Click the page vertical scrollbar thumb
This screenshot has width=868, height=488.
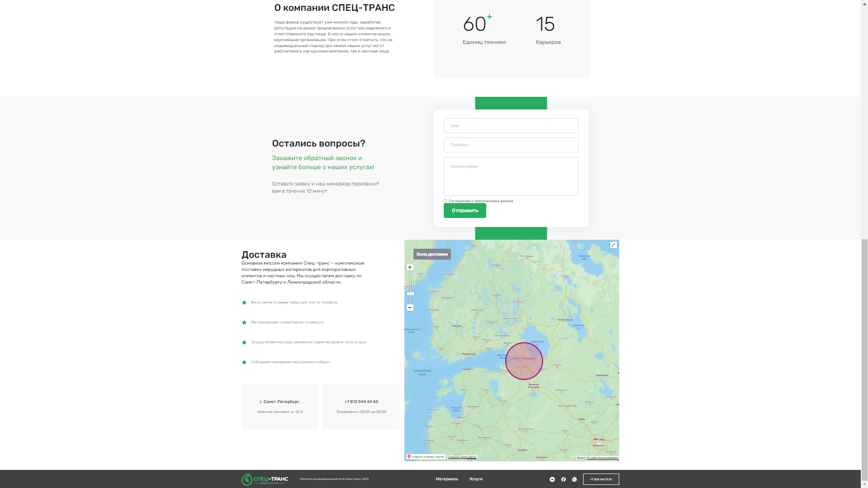pos(864,360)
